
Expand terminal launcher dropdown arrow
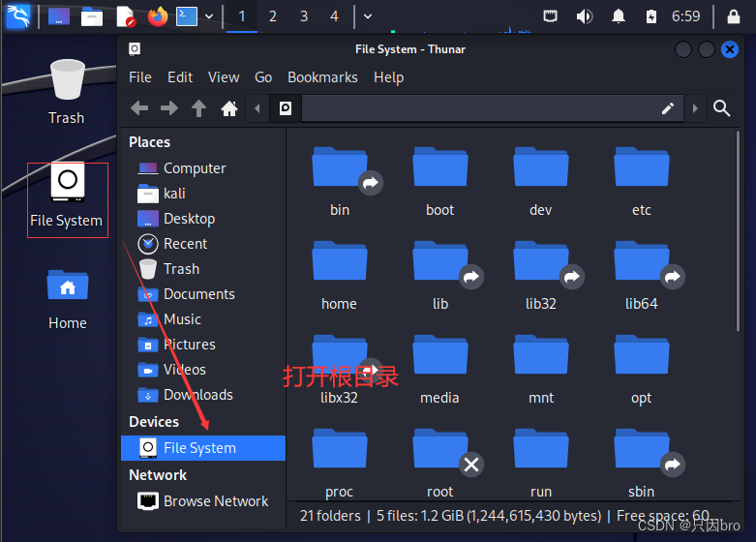point(209,16)
